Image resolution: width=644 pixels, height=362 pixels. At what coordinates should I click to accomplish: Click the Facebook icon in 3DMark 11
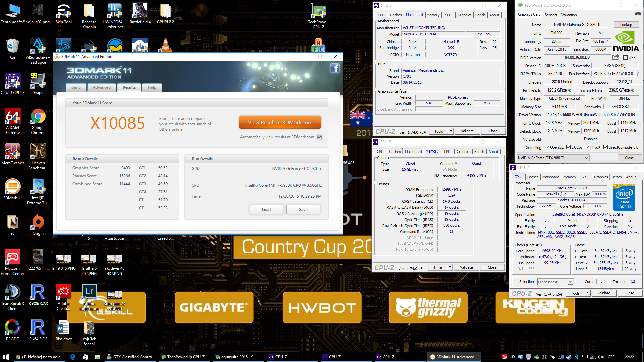[x=335, y=68]
